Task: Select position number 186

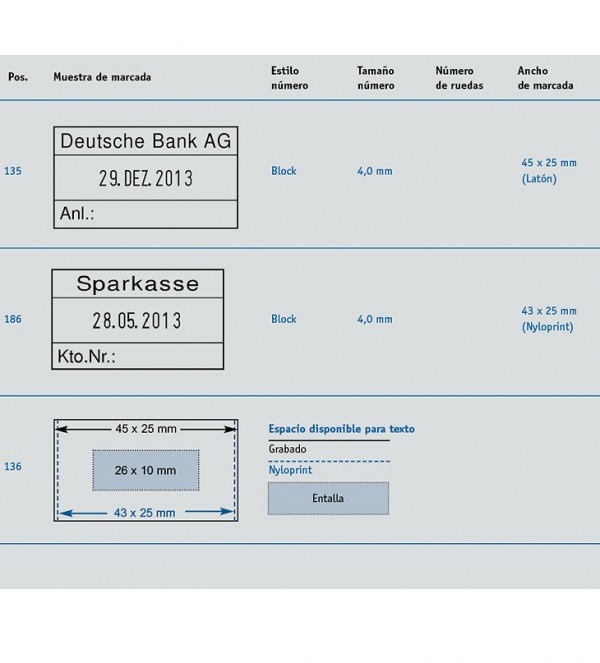Action: [13, 319]
